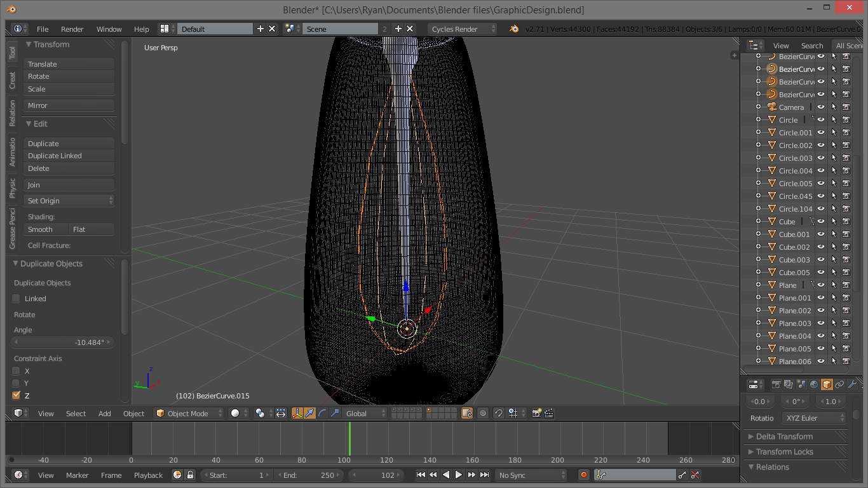This screenshot has height=488, width=868.
Task: Open the Modifiers wrench tab
Action: pyautogui.click(x=852, y=384)
